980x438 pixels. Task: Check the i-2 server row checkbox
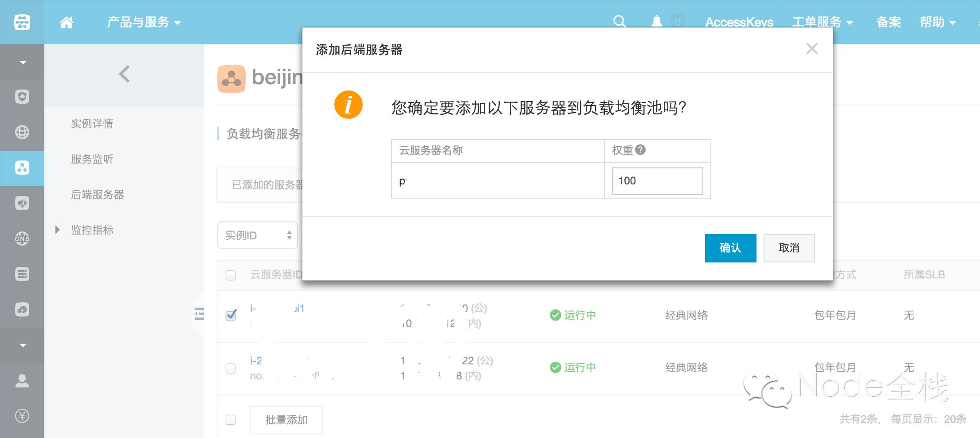click(231, 368)
